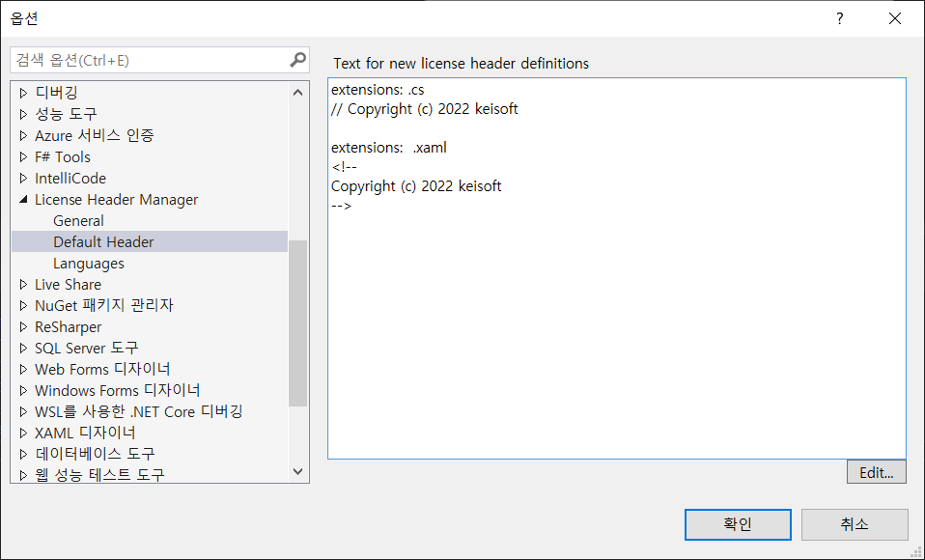Select the Live Share label
This screenshot has height=560, width=925.
click(68, 284)
